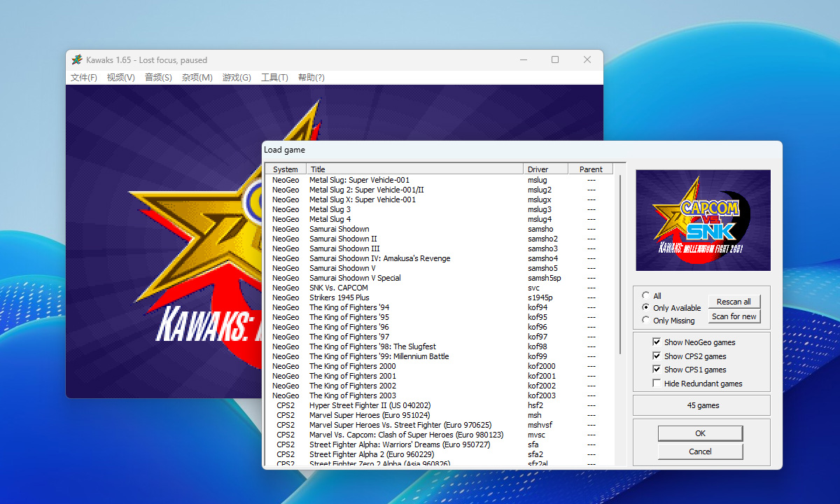Sort list by the Title column header

(x=414, y=169)
